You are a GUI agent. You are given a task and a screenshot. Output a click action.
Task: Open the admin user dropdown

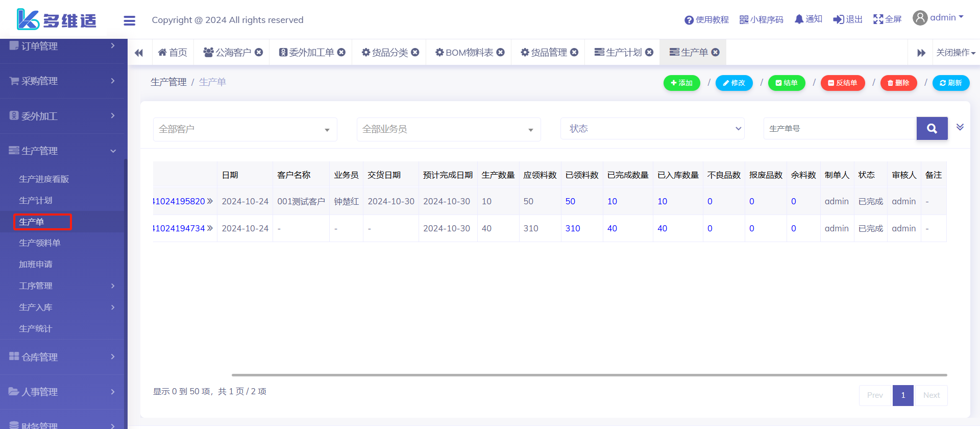[938, 18]
